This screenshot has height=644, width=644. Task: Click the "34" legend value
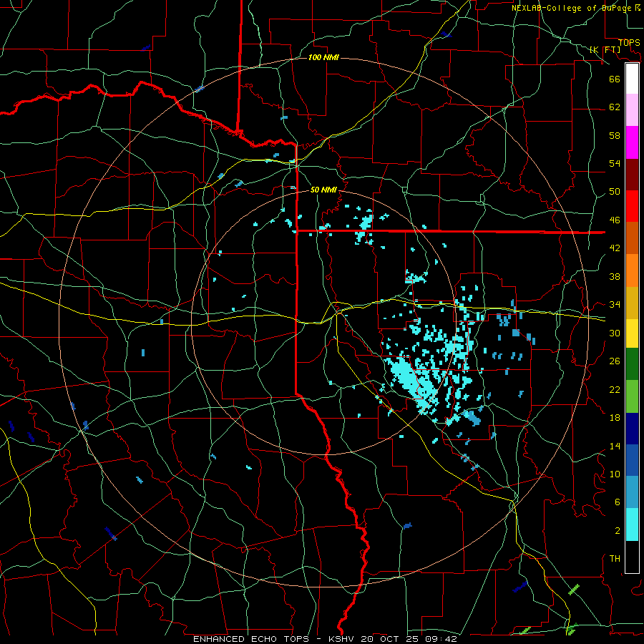pos(615,305)
